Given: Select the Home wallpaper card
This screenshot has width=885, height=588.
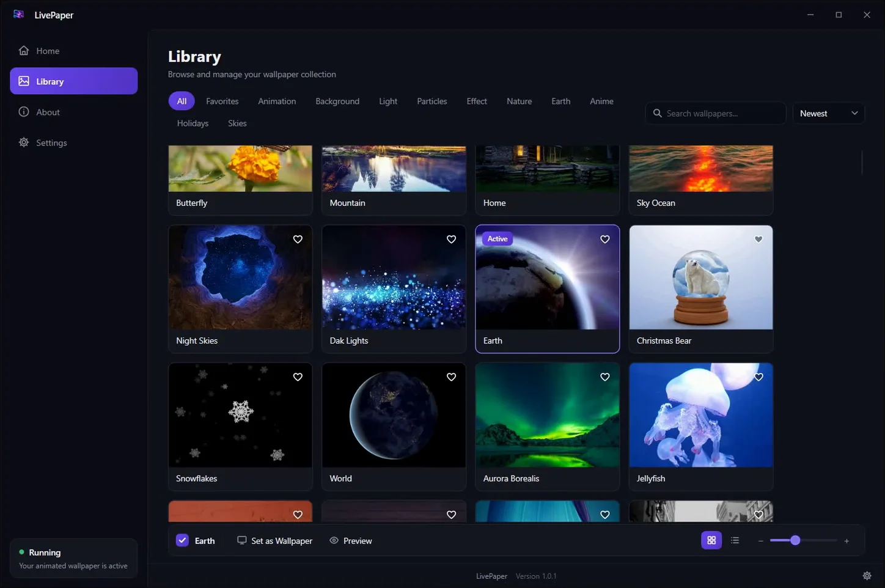Looking at the screenshot, I should pyautogui.click(x=547, y=180).
